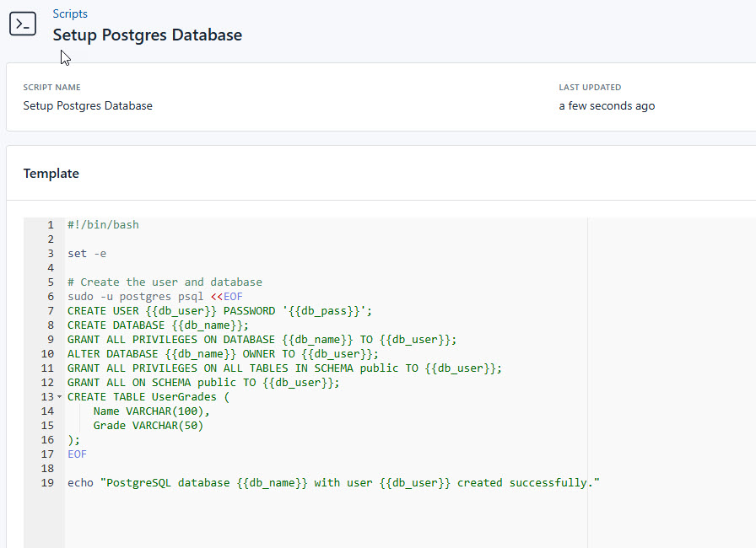Click line number 1 in the editor gutter
756x548 pixels.
pyautogui.click(x=50, y=224)
